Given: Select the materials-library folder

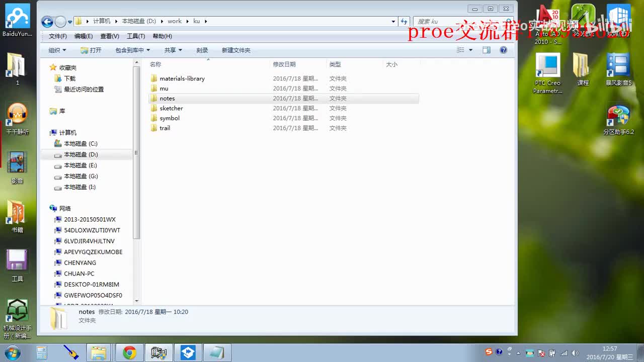Looking at the screenshot, I should [x=182, y=78].
